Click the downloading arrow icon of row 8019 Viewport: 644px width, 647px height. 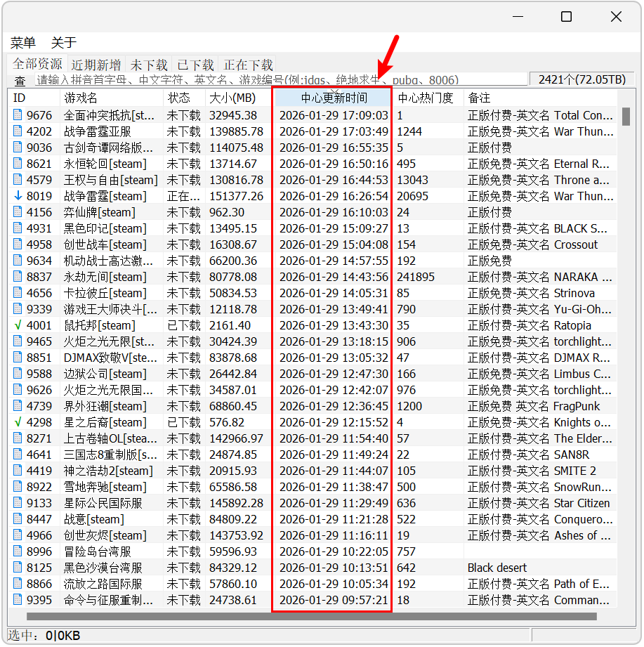(x=18, y=195)
